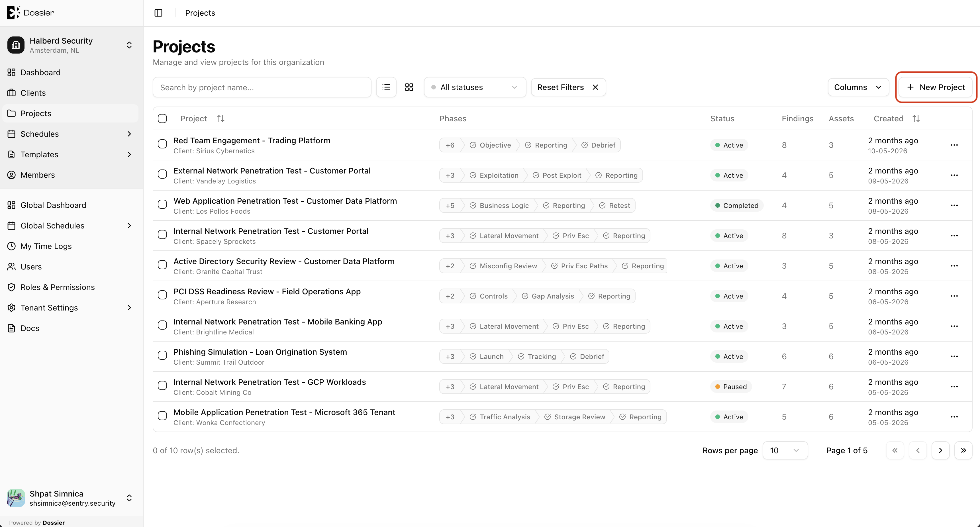Viewport: 980px width, 527px height.
Task: Click the project name search field
Action: coord(262,87)
